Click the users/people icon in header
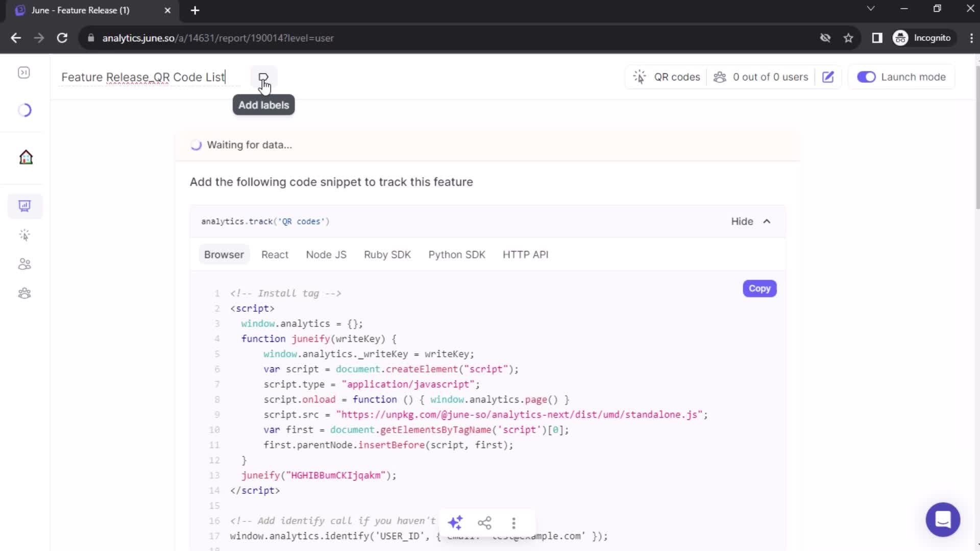 click(719, 77)
